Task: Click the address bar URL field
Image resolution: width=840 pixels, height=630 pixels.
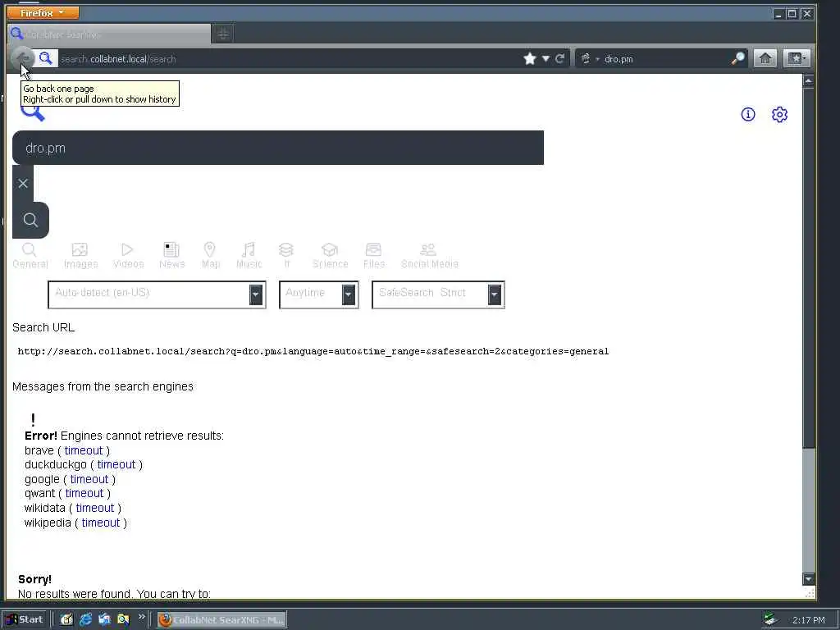Action: coord(290,59)
